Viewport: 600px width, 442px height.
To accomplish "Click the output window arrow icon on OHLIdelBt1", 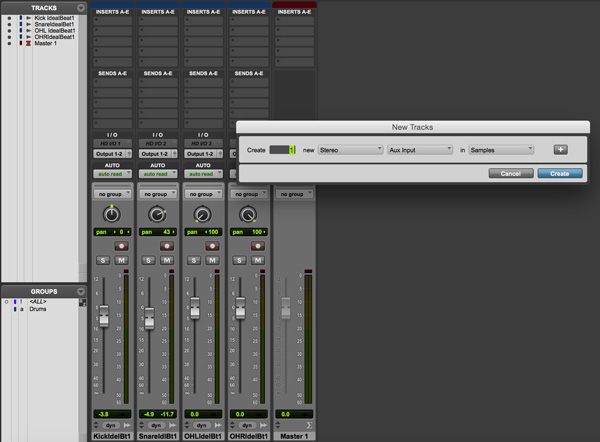I will [x=218, y=425].
